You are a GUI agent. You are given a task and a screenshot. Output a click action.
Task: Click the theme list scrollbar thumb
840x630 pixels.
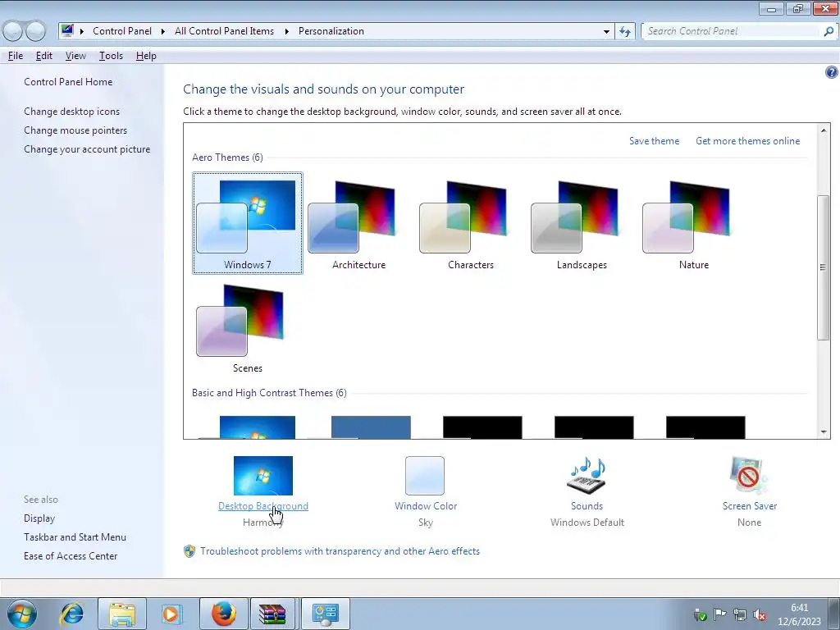pos(824,267)
